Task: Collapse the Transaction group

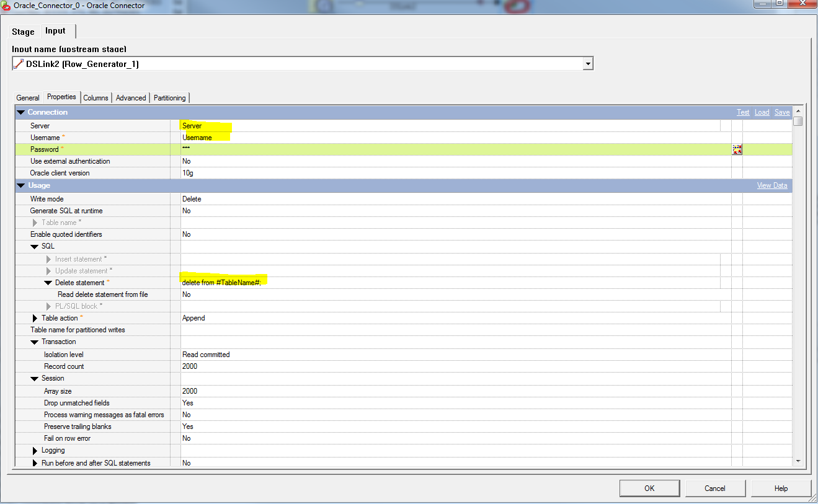Action: tap(35, 342)
